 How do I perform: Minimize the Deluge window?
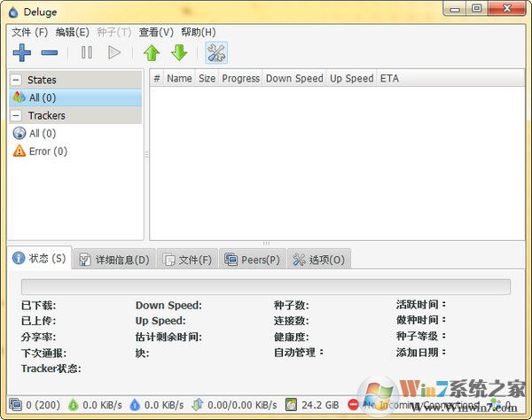(x=455, y=9)
